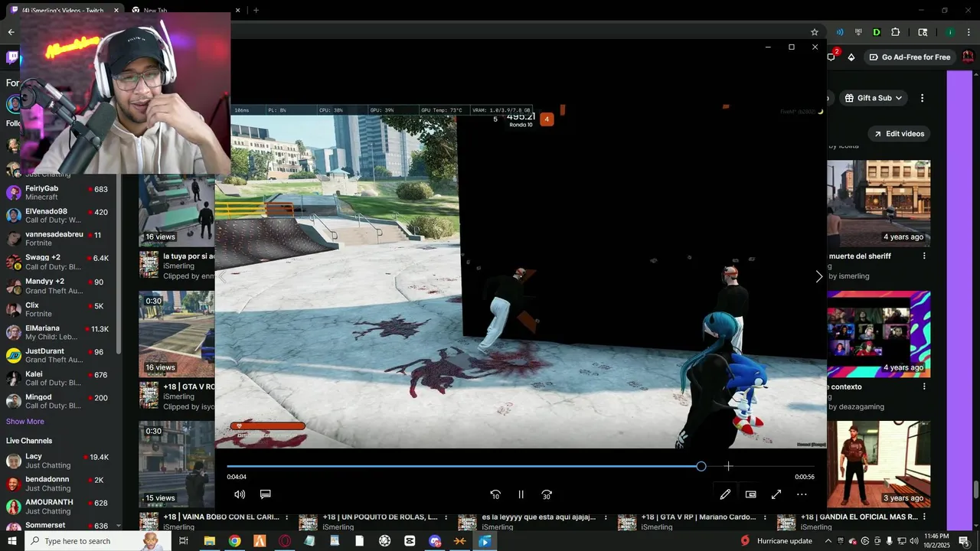The width and height of the screenshot is (980, 551).
Task: Expand followed list with Show More
Action: click(25, 422)
